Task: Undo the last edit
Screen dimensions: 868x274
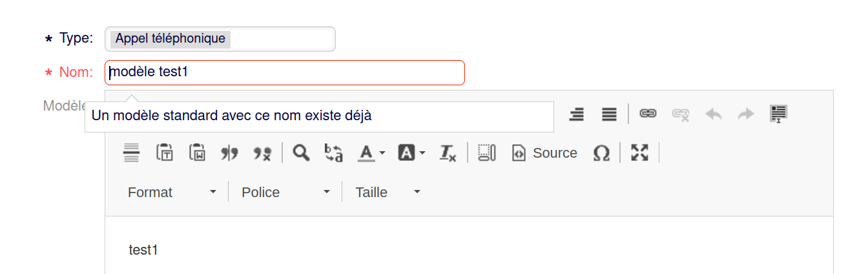Action: click(714, 114)
